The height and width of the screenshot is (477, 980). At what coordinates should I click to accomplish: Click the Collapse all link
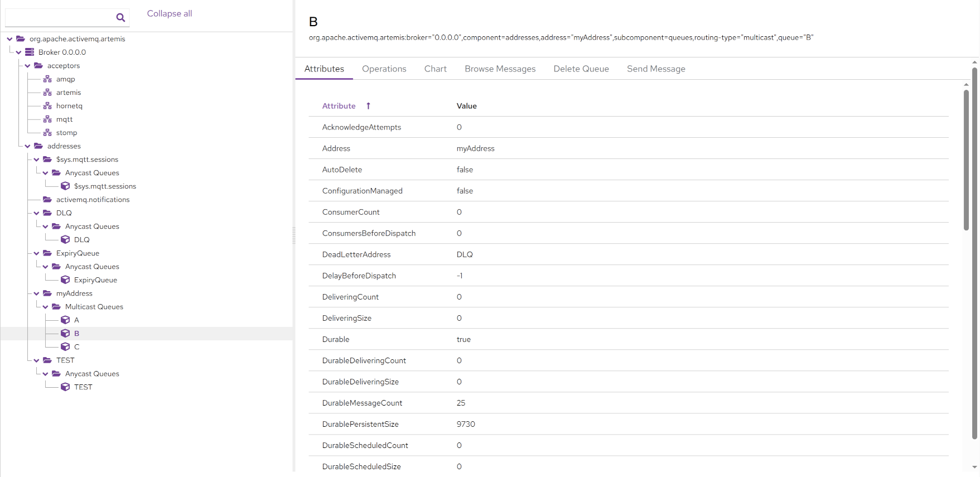(170, 13)
